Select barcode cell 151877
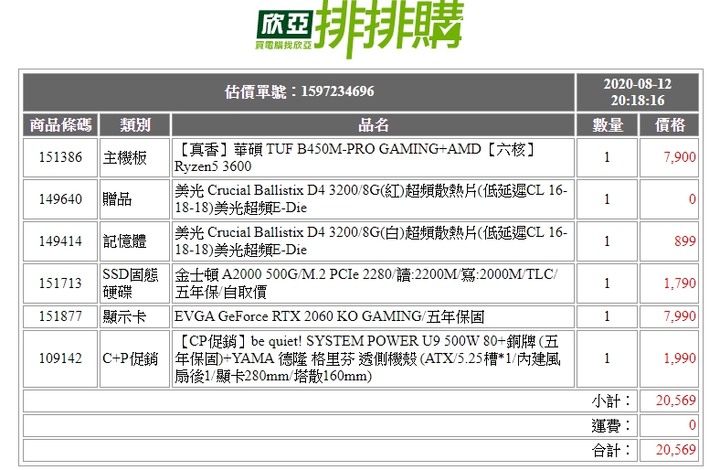Image resolution: width=720 pixels, height=470 pixels. pyautogui.click(x=60, y=316)
